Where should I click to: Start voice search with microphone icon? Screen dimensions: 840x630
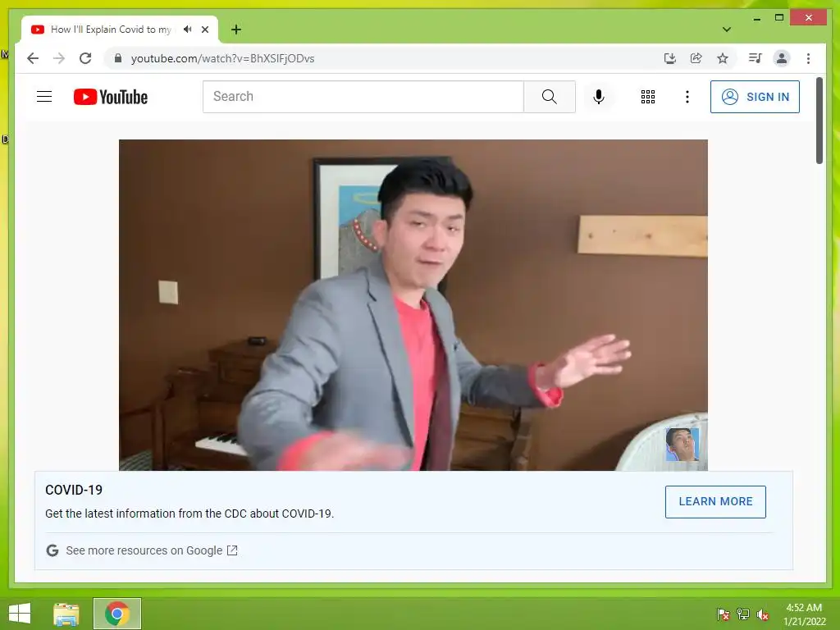coord(599,97)
